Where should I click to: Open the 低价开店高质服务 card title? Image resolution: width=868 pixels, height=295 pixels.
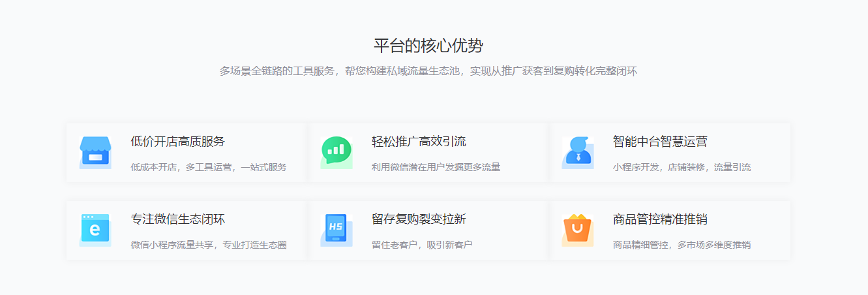177,142
